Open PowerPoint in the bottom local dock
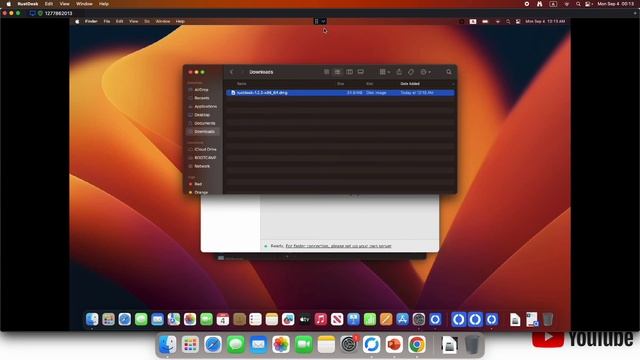This screenshot has width=640, height=360. point(394,345)
